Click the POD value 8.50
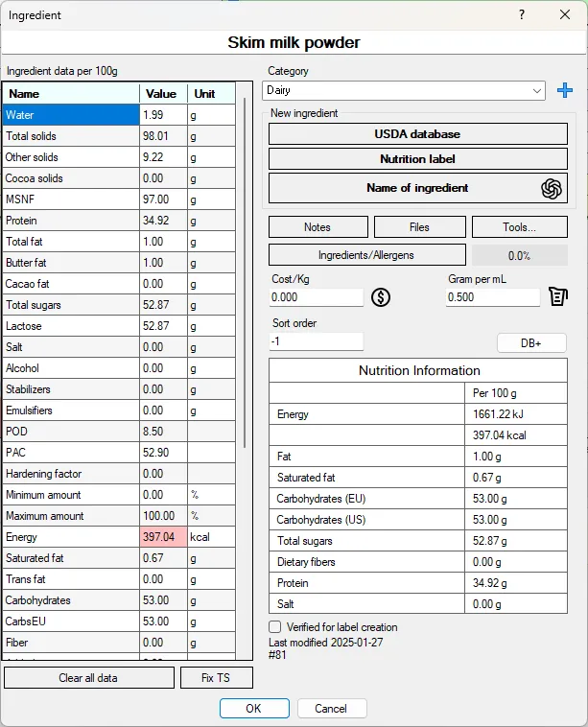Viewport: 588px width, 727px height. 163,432
